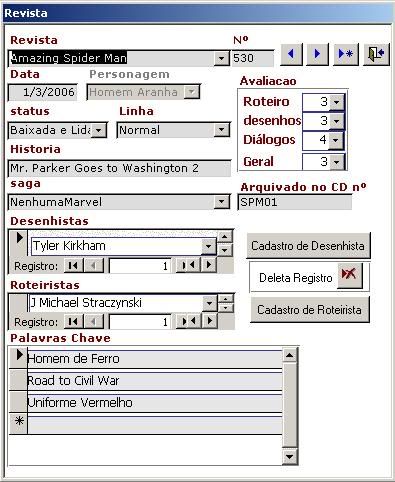The height and width of the screenshot is (482, 395).
Task: Open the Roteiro rating dropdown
Action: point(336,102)
